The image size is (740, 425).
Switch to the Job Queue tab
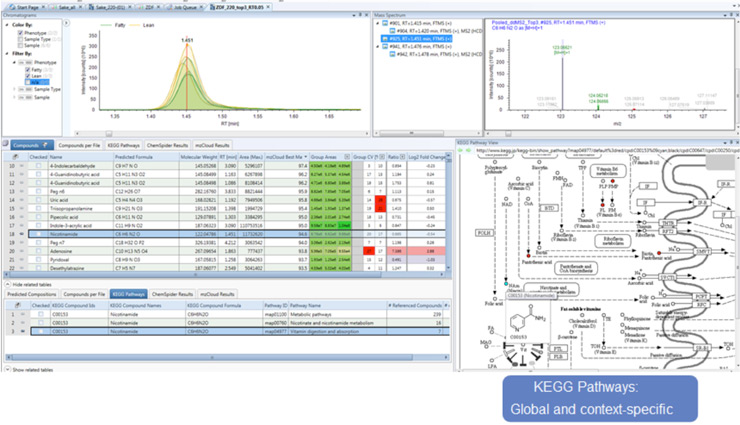[184, 7]
